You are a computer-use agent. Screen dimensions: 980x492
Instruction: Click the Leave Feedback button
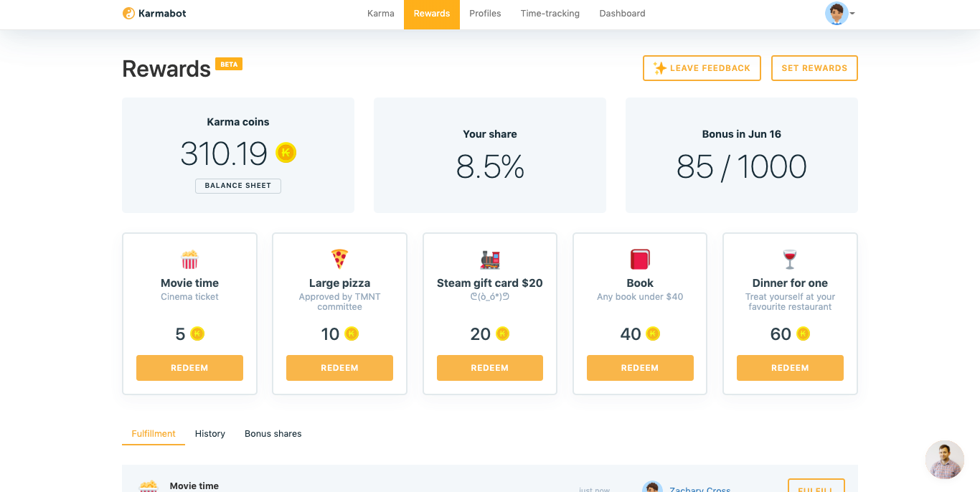702,68
